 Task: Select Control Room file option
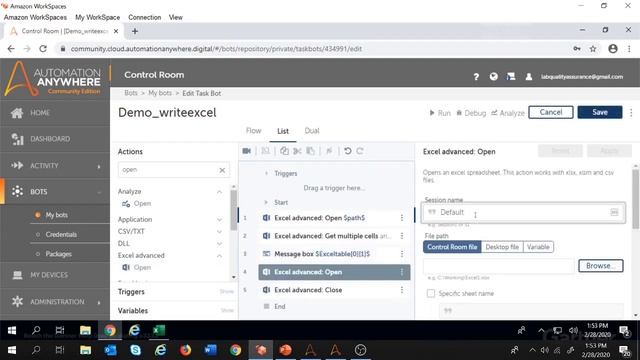point(452,247)
